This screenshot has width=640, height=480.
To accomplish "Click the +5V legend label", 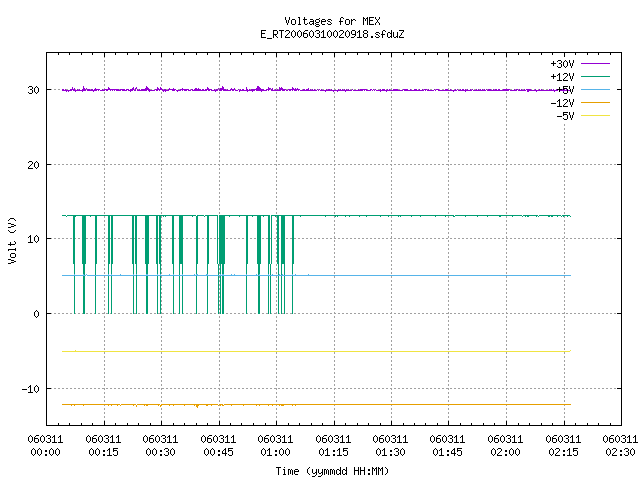I will (565, 90).
